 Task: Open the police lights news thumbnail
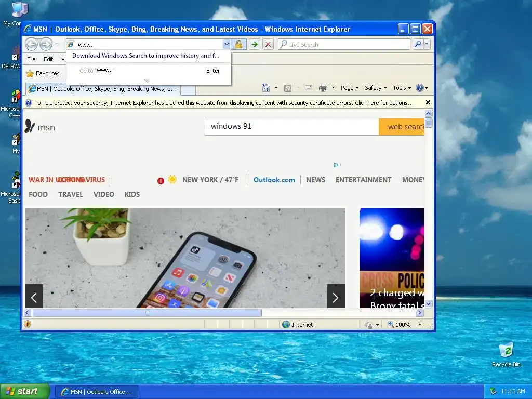[x=392, y=258]
